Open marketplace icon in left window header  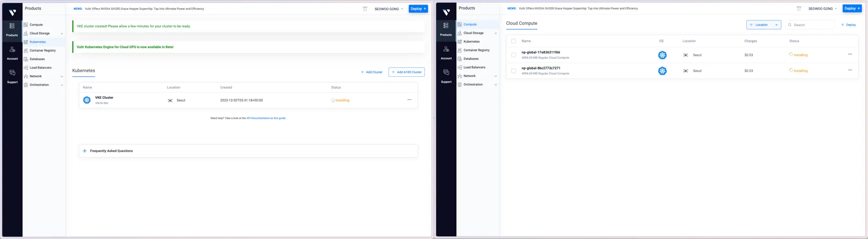(x=365, y=9)
